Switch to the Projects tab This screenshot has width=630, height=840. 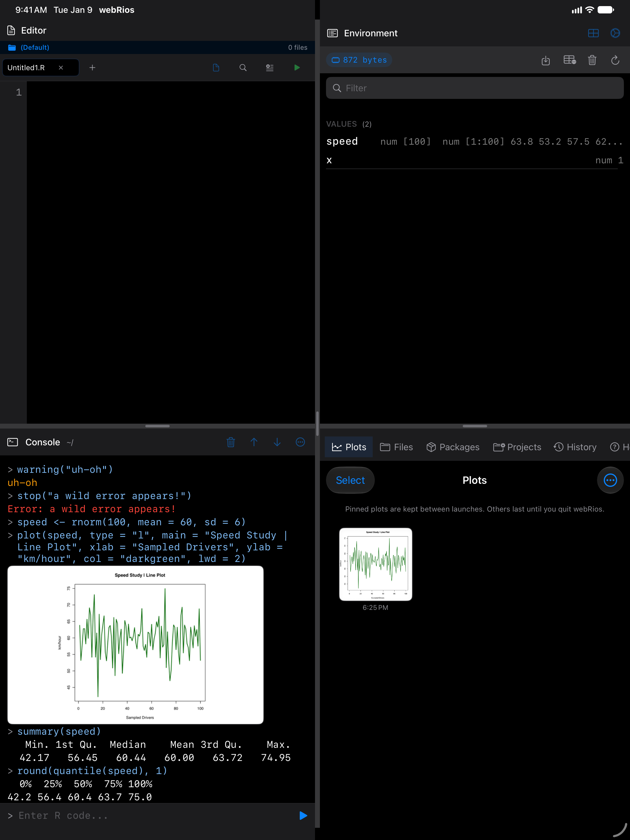[x=517, y=447]
